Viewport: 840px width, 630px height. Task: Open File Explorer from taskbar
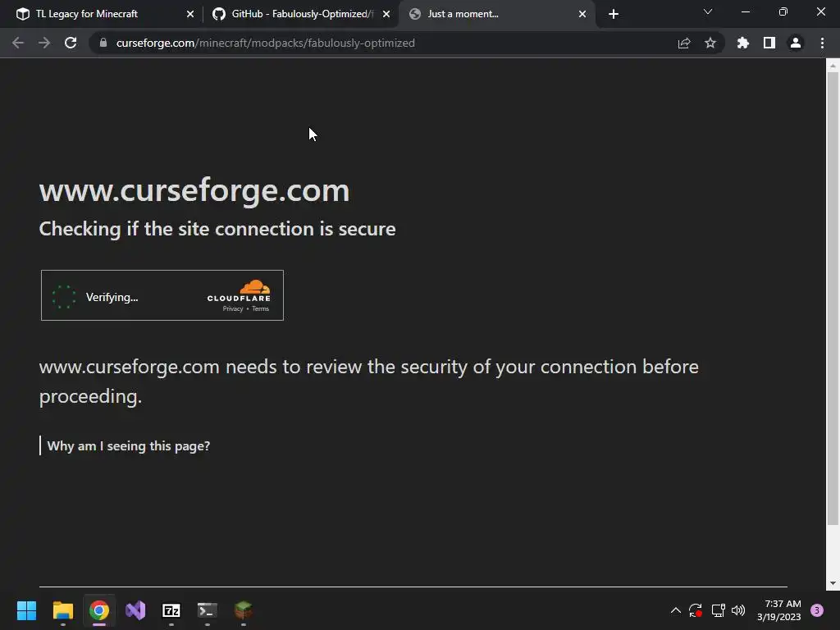point(62,610)
